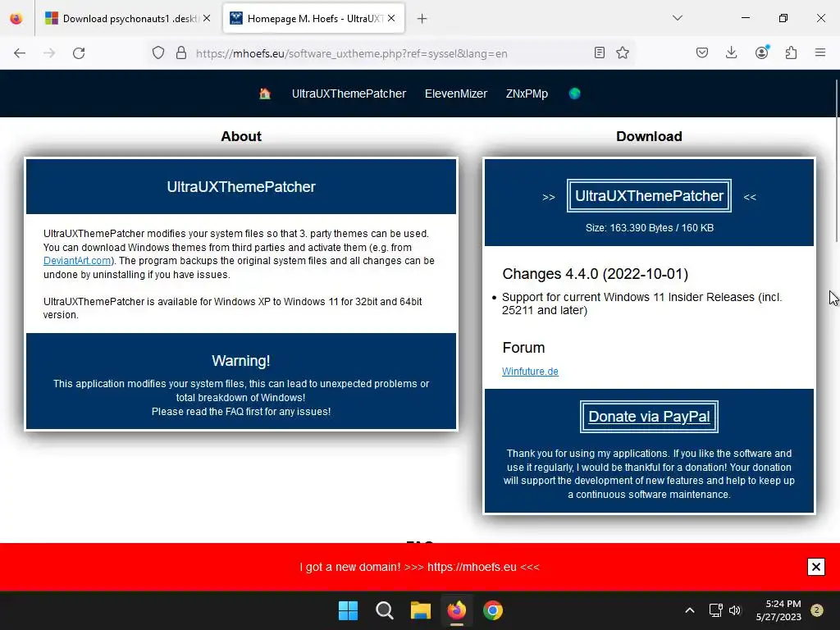This screenshot has width=840, height=630.
Task: Toggle reader view icon in address bar
Action: pos(600,52)
